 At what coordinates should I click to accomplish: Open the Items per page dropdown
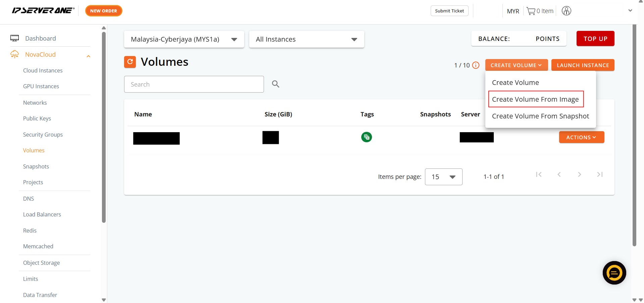coord(443,177)
